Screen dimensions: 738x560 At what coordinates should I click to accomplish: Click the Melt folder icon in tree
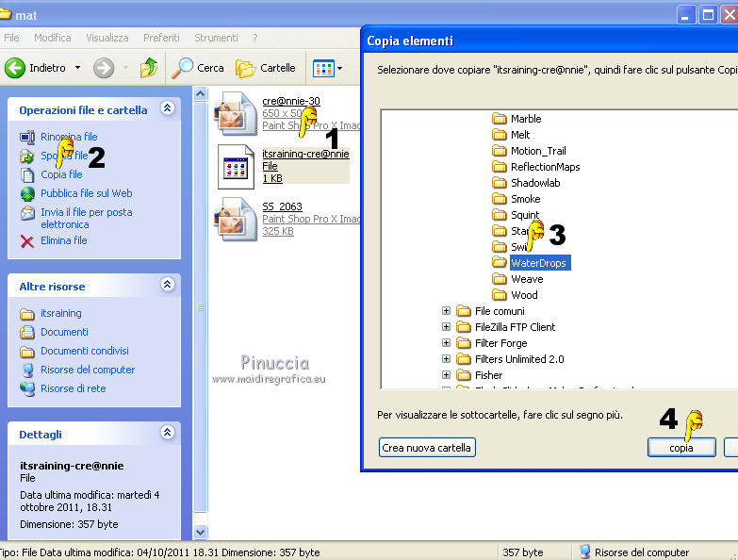point(499,135)
